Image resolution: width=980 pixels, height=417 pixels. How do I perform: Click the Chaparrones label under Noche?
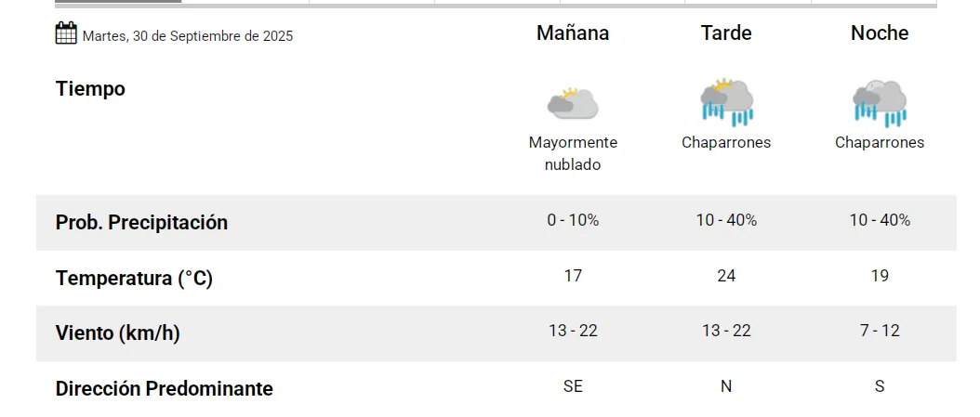pyautogui.click(x=880, y=143)
